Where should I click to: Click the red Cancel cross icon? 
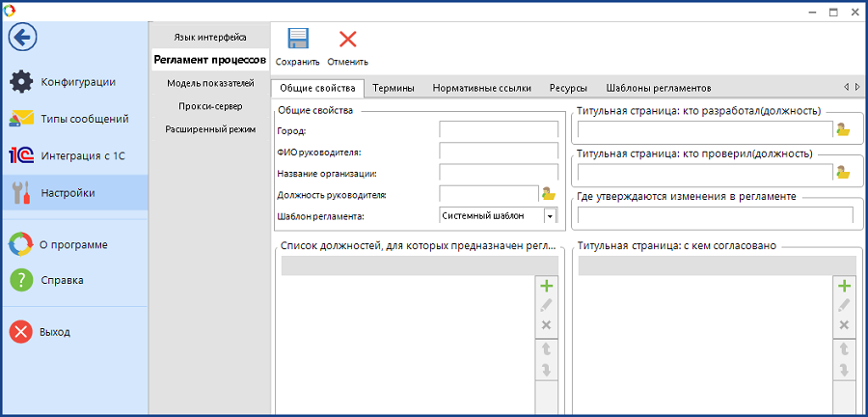(347, 40)
